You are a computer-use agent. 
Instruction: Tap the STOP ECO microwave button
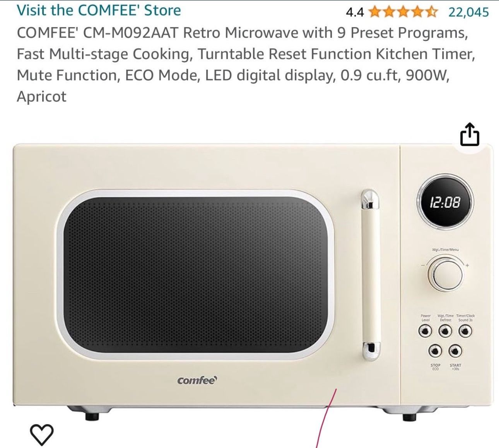pos(436,351)
